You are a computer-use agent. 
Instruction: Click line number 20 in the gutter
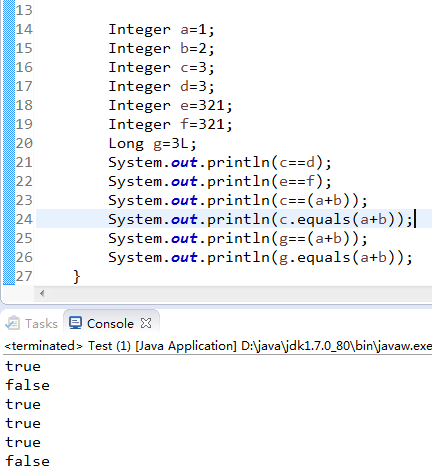[x=24, y=143]
